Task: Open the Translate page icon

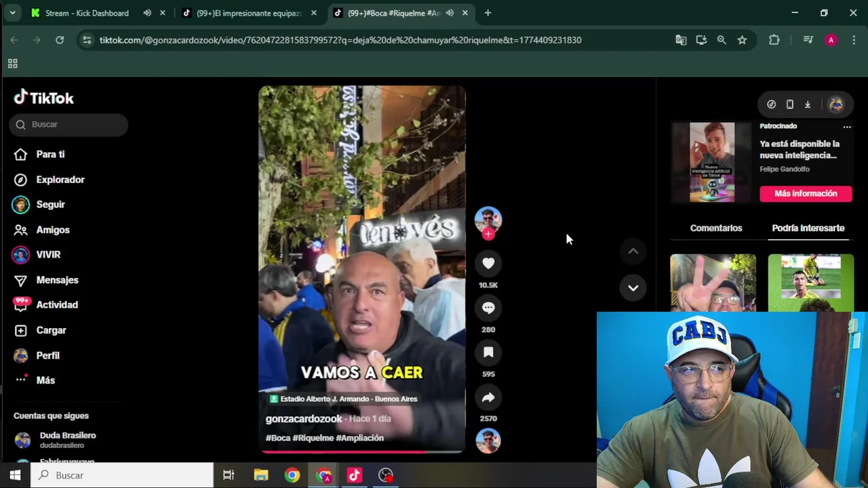Action: [681, 40]
